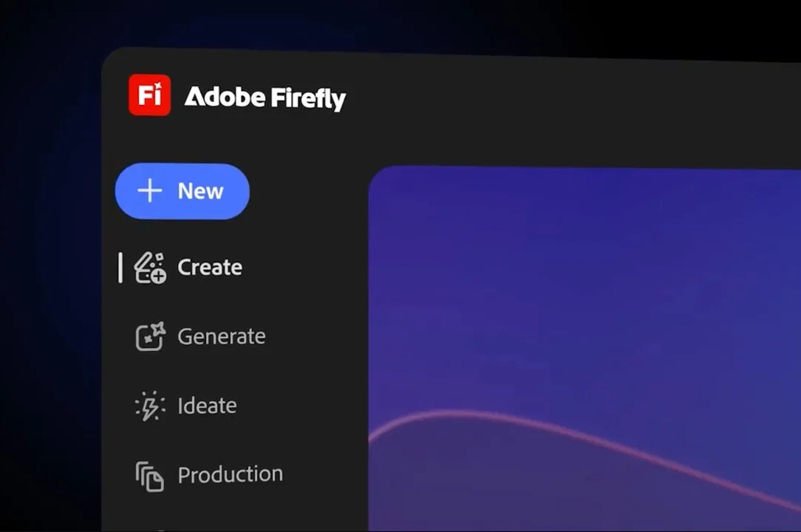This screenshot has height=532, width=801.
Task: Click the purple banner image
Action: point(579,297)
